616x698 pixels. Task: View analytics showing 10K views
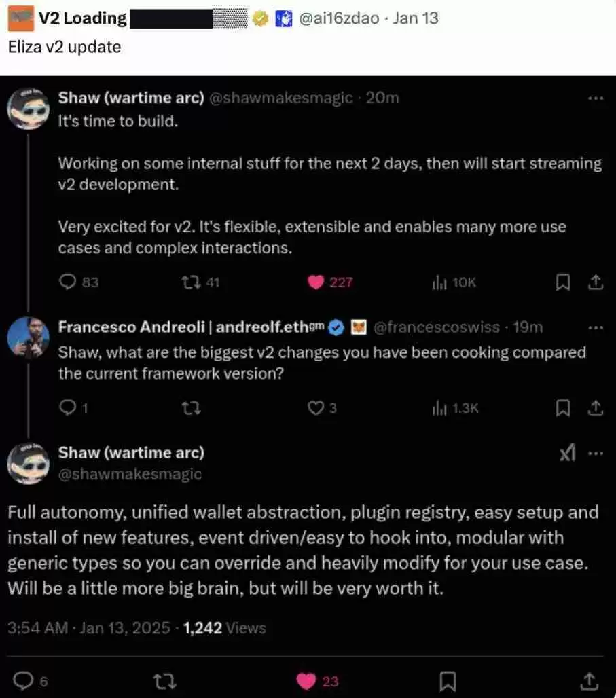438,282
